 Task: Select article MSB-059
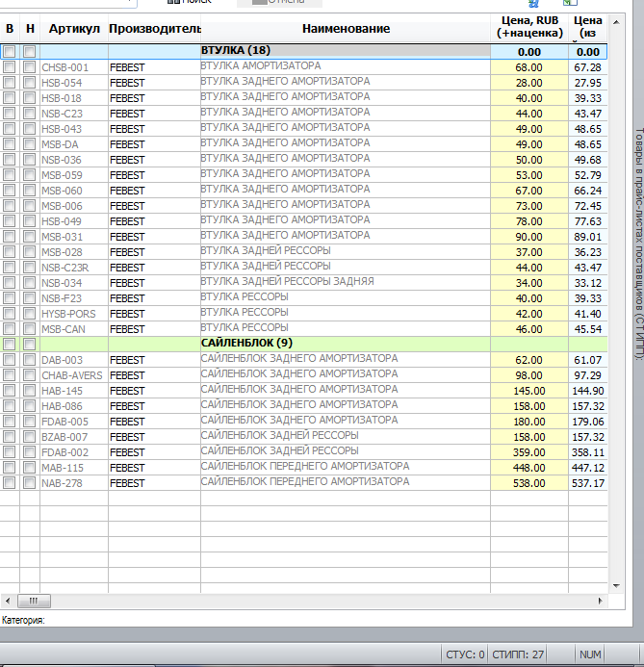click(62, 175)
